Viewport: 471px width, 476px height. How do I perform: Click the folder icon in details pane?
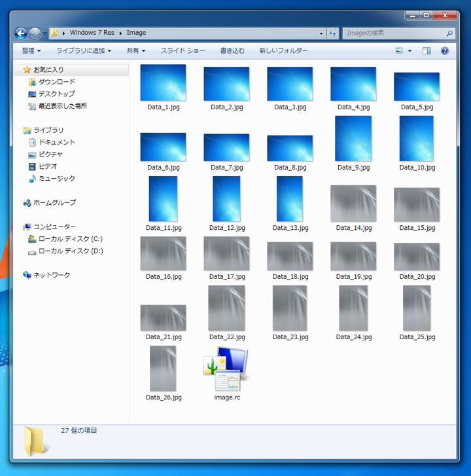(37, 441)
